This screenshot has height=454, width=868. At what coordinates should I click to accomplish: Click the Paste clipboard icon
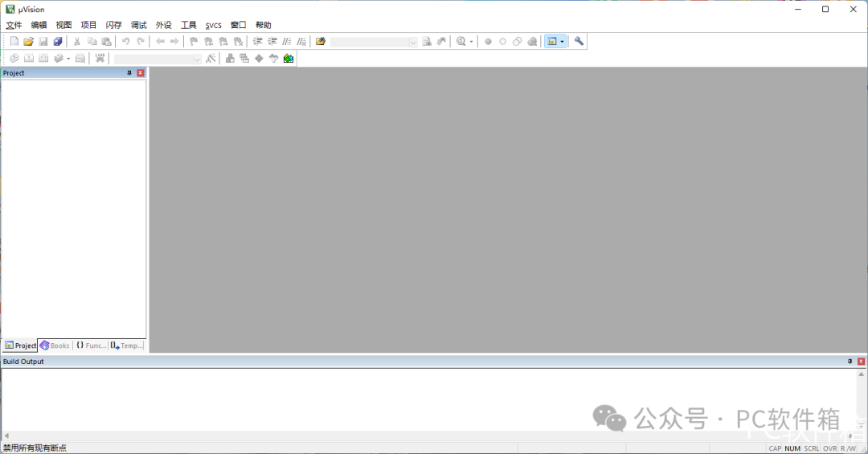coord(106,42)
